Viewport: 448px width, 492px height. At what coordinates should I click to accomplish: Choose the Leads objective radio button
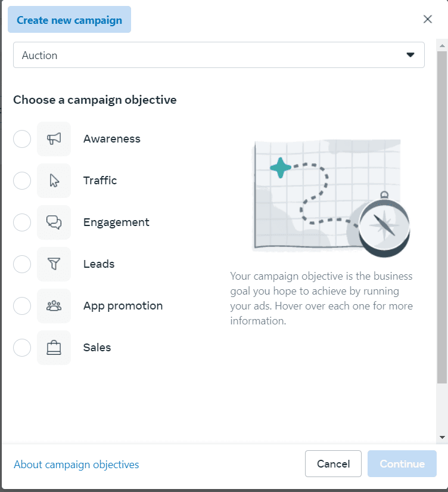[x=22, y=264]
